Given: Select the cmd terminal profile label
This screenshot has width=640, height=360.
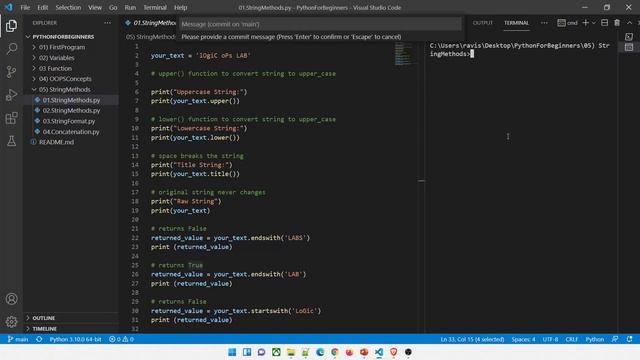Looking at the screenshot, I should pos(567,23).
